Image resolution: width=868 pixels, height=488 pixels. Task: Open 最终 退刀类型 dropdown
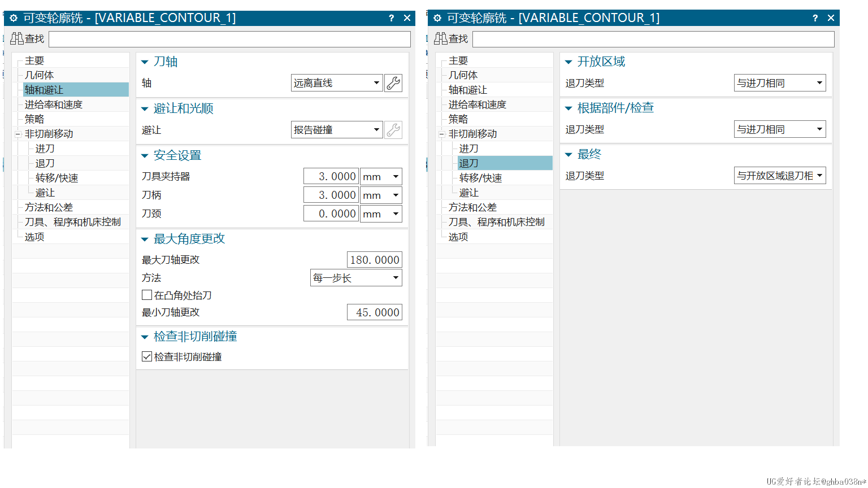[780, 176]
